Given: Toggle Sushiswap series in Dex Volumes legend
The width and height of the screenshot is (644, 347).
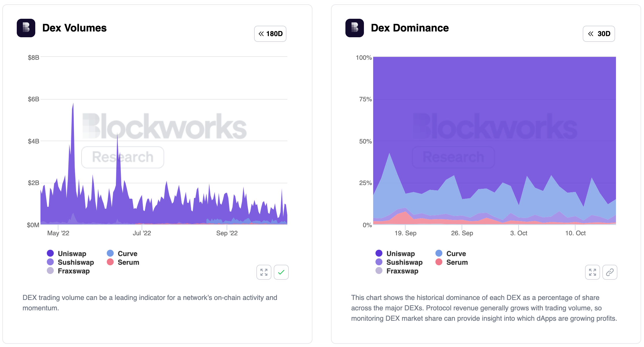Looking at the screenshot, I should point(75,262).
